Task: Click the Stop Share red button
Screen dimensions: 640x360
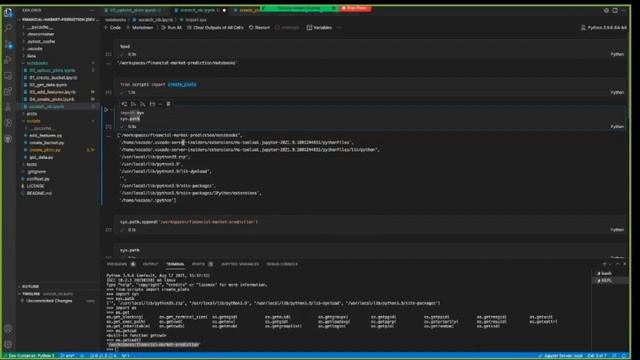Action: tap(355, 8)
